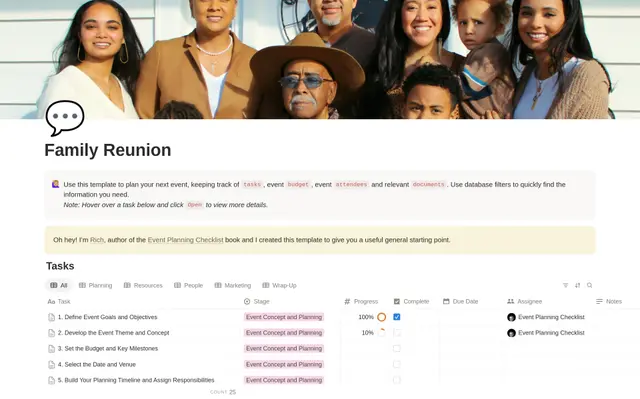
Task: Click the attendees code tag in callout
Action: [x=351, y=184]
